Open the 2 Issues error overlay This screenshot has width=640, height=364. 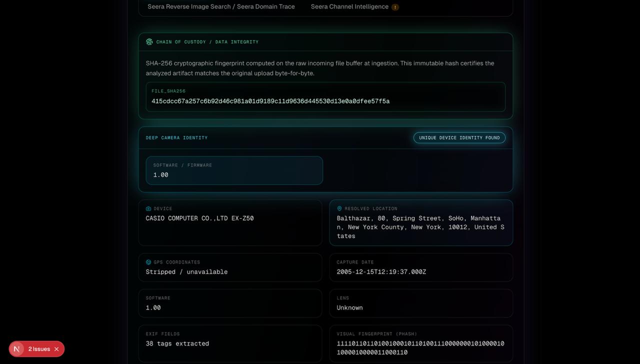tap(39, 349)
